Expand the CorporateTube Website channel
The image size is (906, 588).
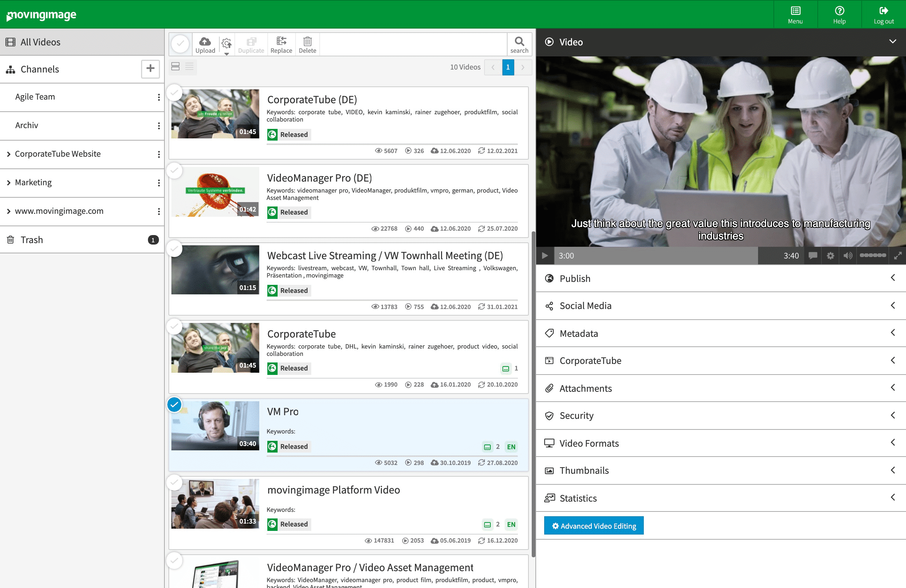[9, 154]
